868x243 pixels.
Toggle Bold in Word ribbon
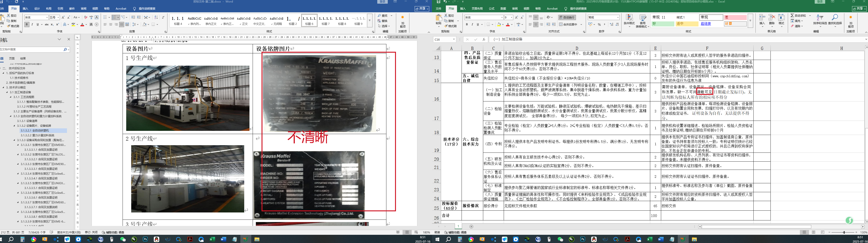(27, 24)
